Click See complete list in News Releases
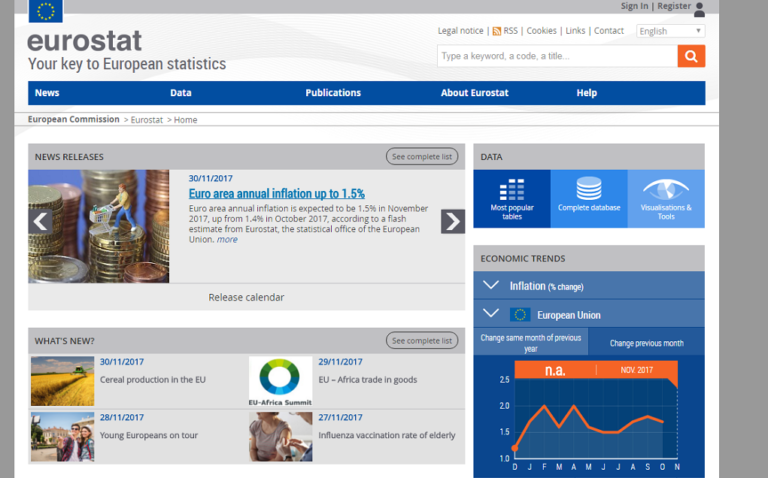 point(422,157)
